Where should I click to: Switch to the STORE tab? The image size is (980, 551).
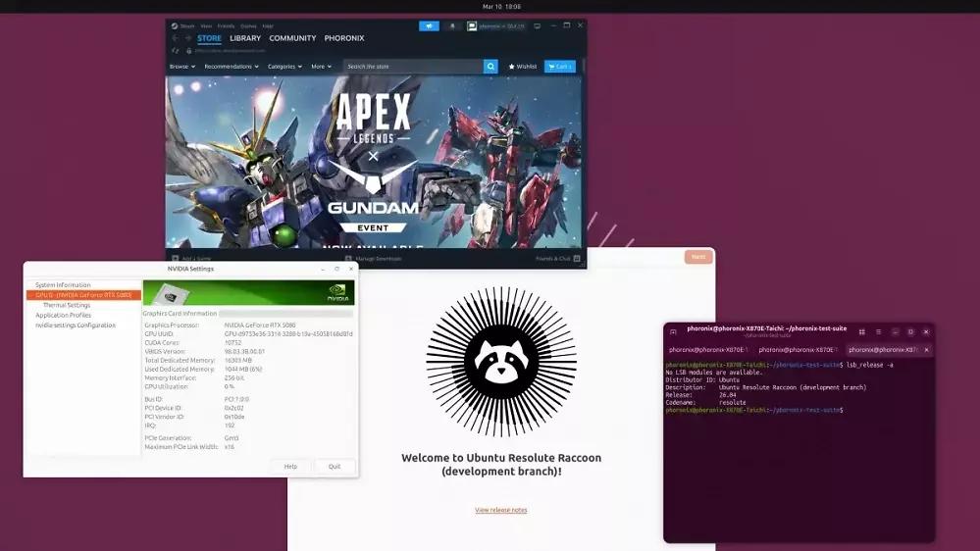click(209, 38)
